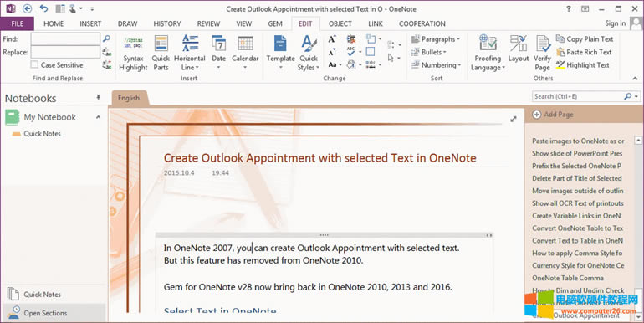The image size is (644, 323).
Task: Click the Find text field
Action: pos(65,39)
